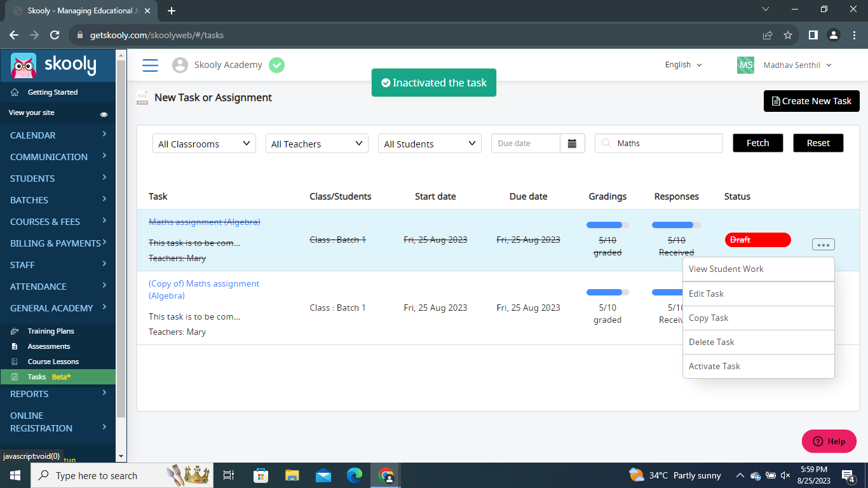This screenshot has height=488, width=868.
Task: Click the Course Lessons sidebar icon
Action: coord(15,362)
